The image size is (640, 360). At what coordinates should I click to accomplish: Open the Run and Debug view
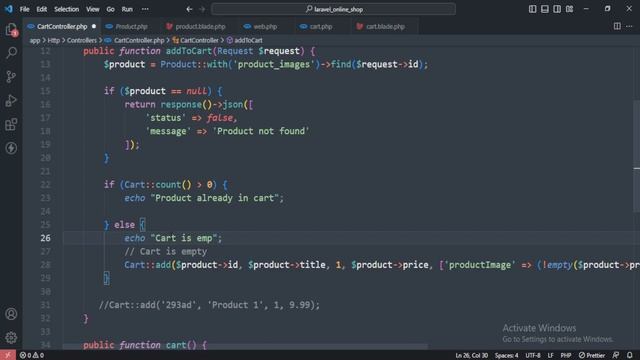click(11, 100)
